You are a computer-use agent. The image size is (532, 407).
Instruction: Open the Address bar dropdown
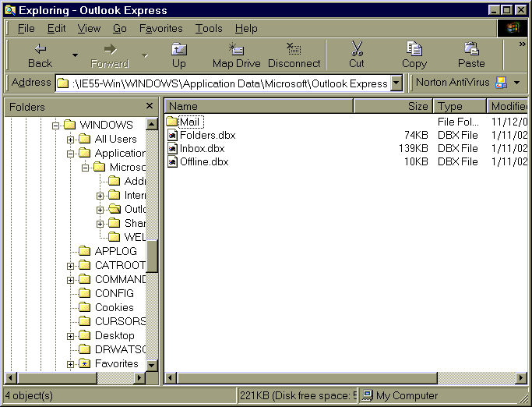point(396,83)
